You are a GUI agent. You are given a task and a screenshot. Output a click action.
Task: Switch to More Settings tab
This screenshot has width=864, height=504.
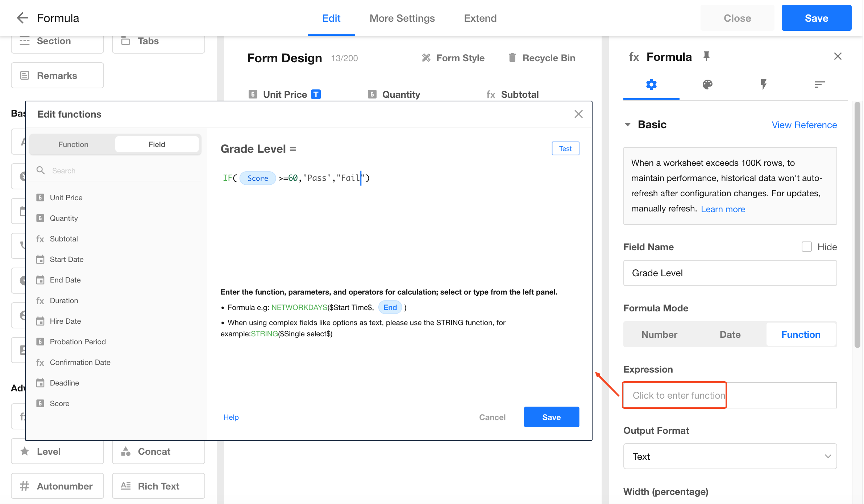402,18
